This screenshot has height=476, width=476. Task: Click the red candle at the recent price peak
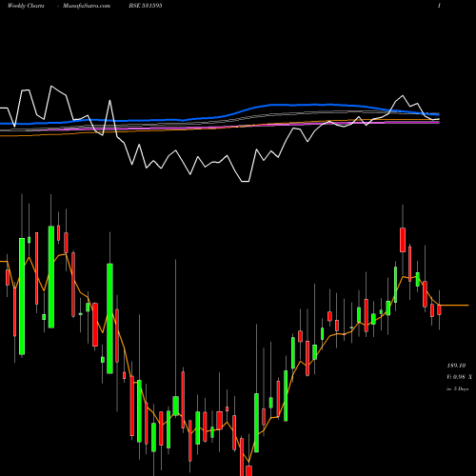pos(403,240)
